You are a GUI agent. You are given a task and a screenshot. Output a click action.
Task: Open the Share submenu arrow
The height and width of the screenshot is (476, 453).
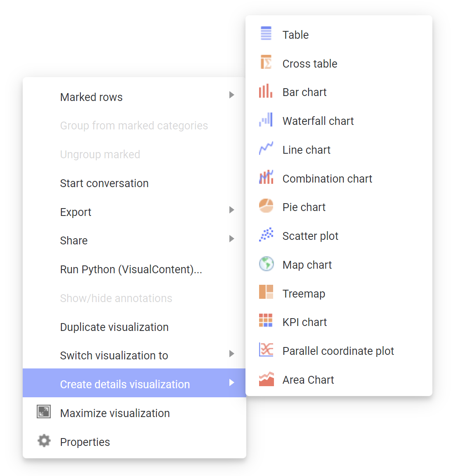pyautogui.click(x=231, y=239)
